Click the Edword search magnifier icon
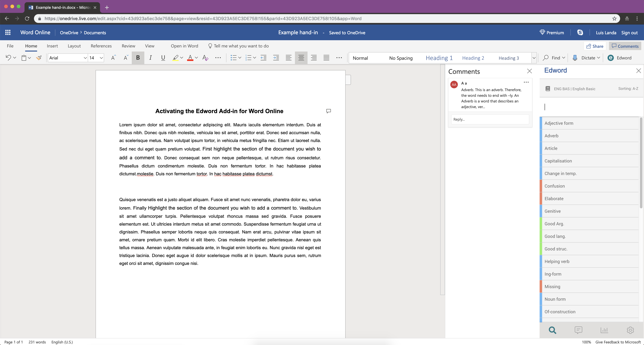This screenshot has height=345, width=644. (552, 330)
